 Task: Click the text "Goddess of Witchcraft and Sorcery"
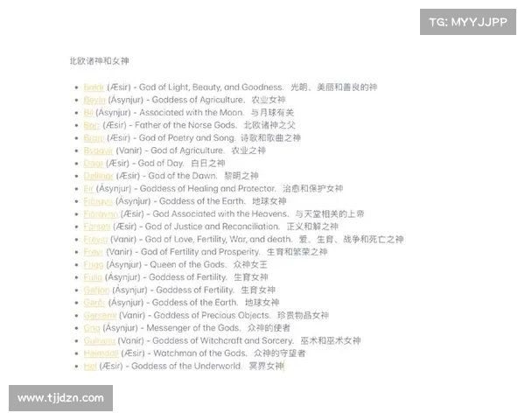[223, 341]
